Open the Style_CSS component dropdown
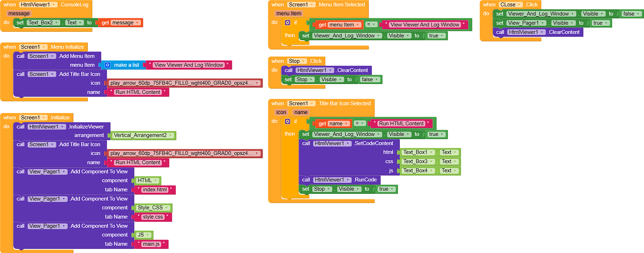644x253 pixels. (154, 208)
